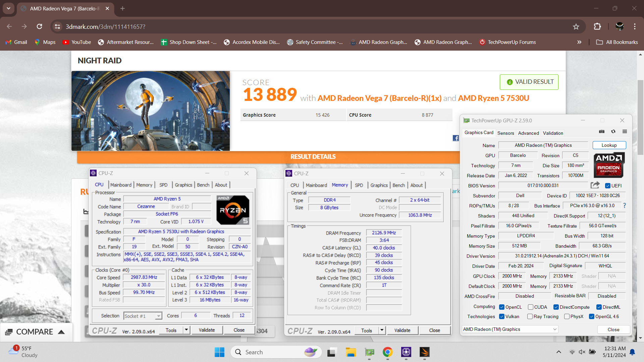Open All Bookmarks folder

[617, 42]
